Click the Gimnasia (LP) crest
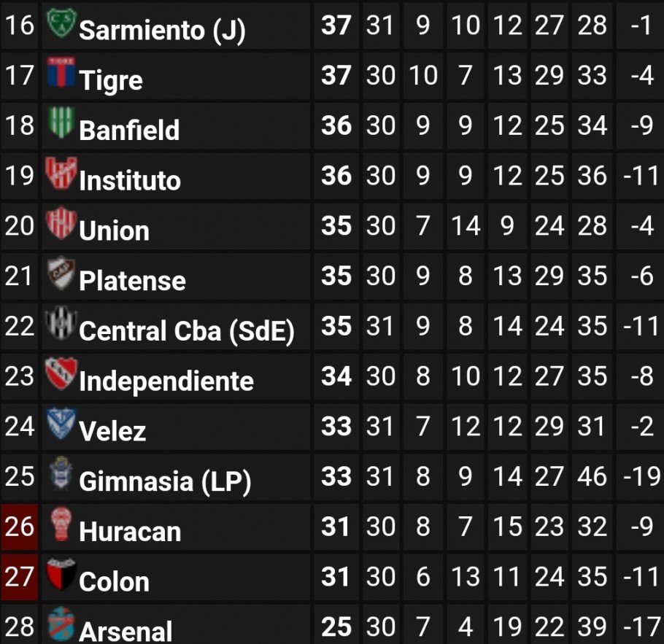The height and width of the screenshot is (644, 664). point(61,473)
